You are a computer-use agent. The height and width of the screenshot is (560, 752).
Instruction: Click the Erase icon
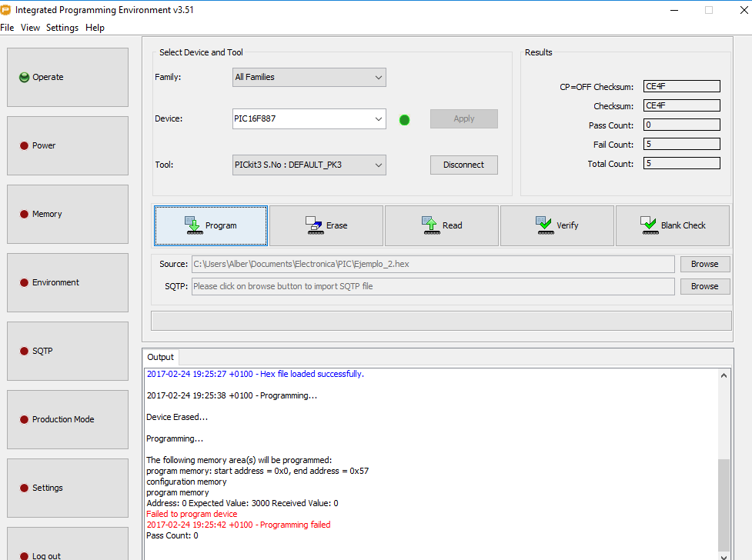tap(315, 225)
